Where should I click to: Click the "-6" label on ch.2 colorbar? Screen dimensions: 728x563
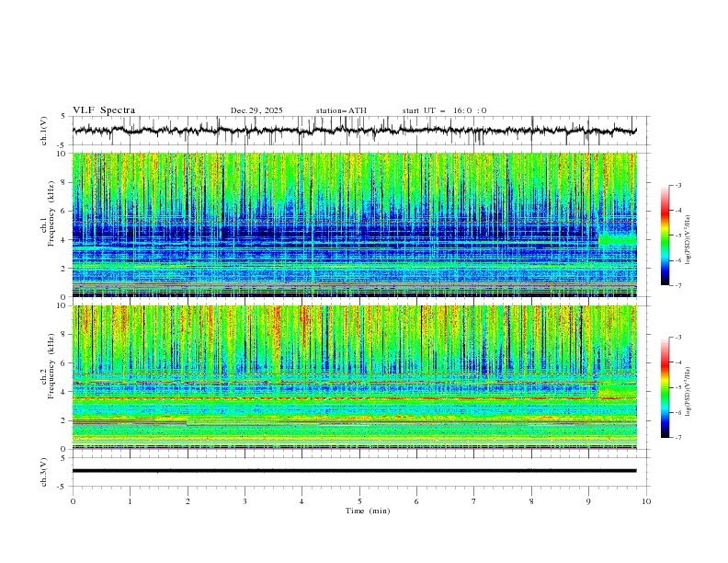tap(677, 412)
